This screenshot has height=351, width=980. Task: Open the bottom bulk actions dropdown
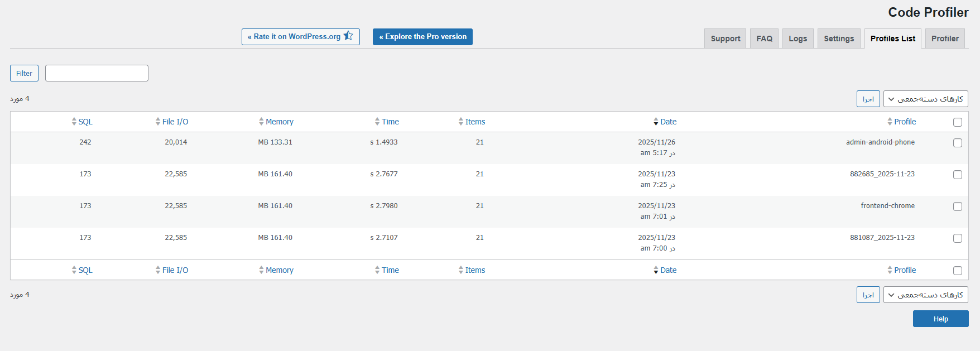[x=925, y=295]
